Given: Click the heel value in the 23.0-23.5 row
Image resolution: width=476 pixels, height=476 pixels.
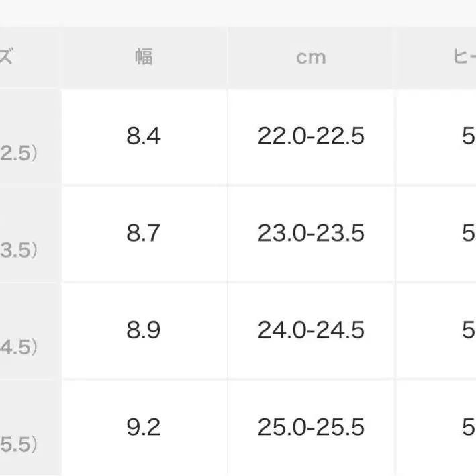Looking at the screenshot, I should (468, 234).
